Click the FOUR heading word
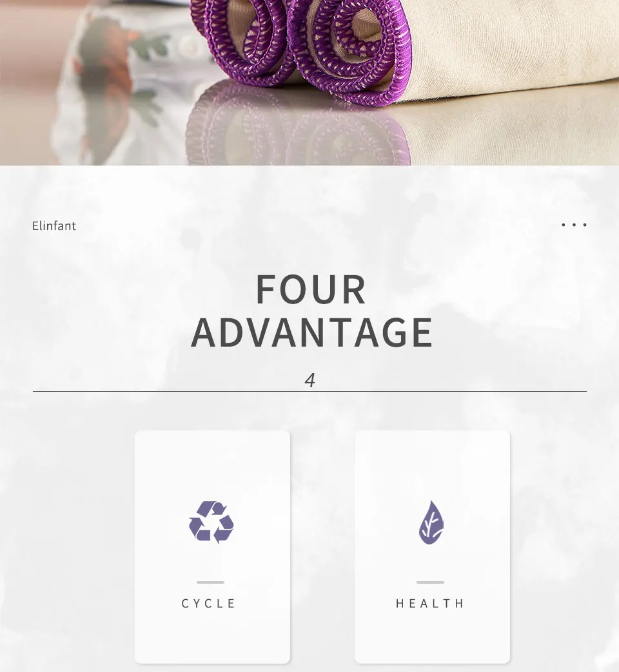 [311, 290]
